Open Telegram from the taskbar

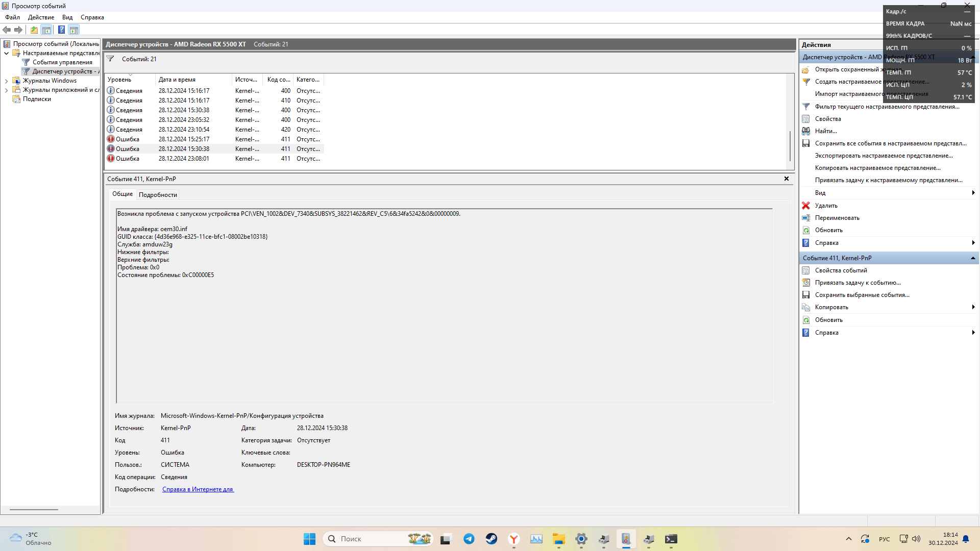click(469, 539)
